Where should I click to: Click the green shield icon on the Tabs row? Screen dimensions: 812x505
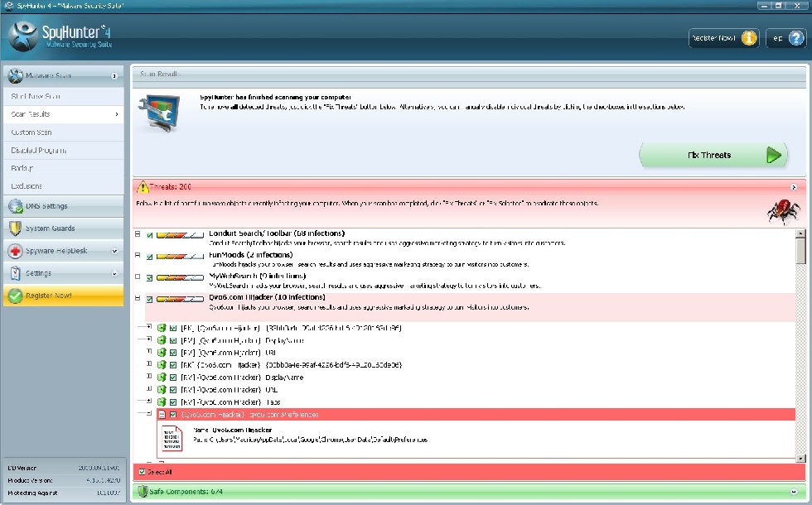tap(162, 402)
